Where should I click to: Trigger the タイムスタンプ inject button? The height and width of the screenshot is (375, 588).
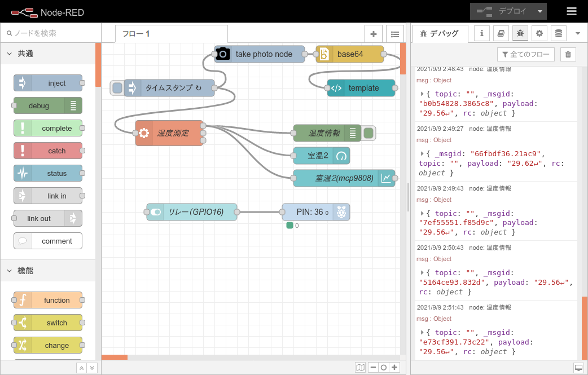pyautogui.click(x=117, y=88)
